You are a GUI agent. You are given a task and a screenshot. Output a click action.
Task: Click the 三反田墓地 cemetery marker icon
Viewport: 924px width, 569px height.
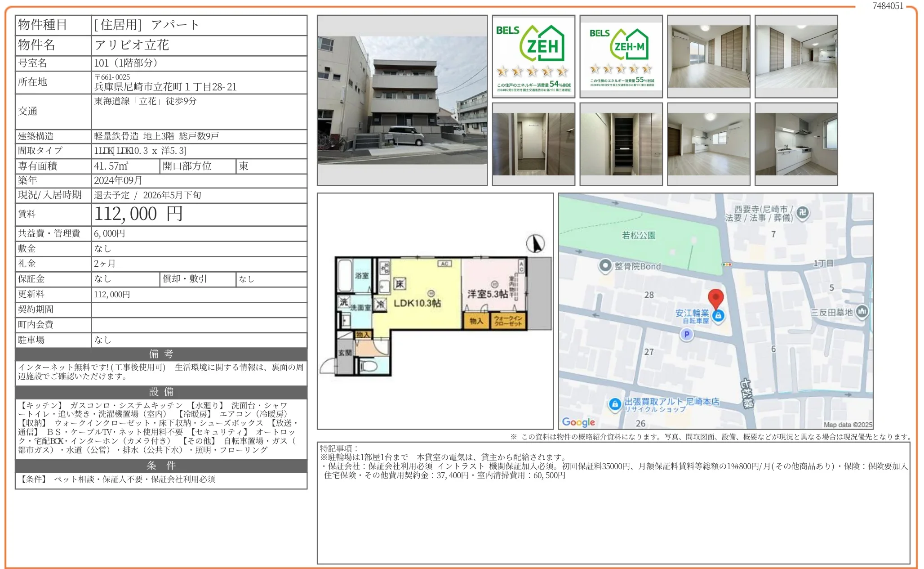coord(862,311)
